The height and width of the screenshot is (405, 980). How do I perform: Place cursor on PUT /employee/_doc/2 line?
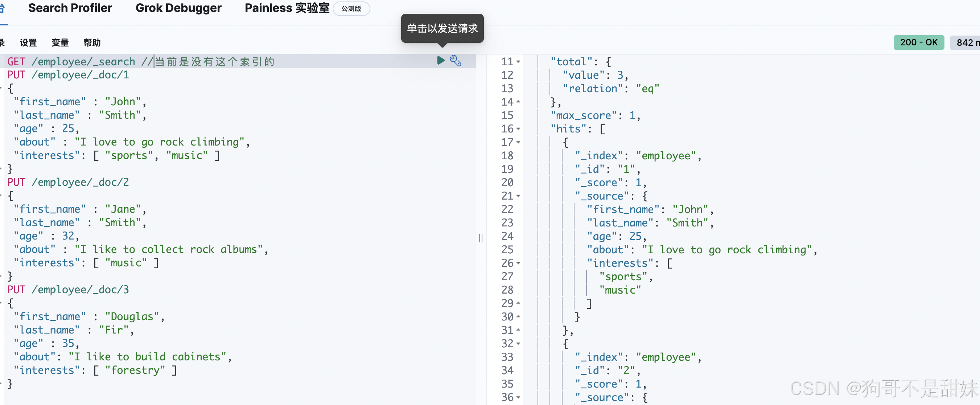(x=69, y=182)
